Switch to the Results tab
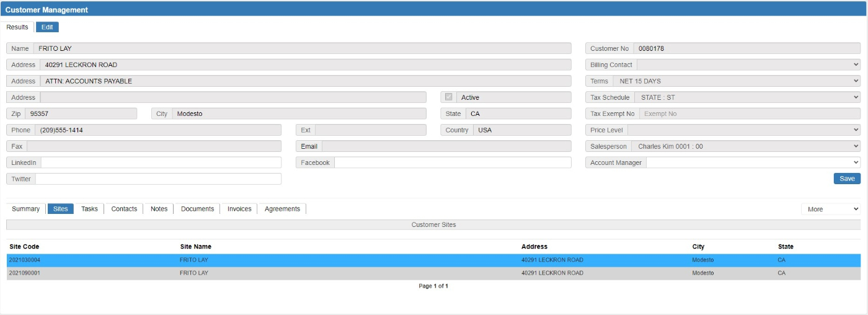 pos(17,27)
